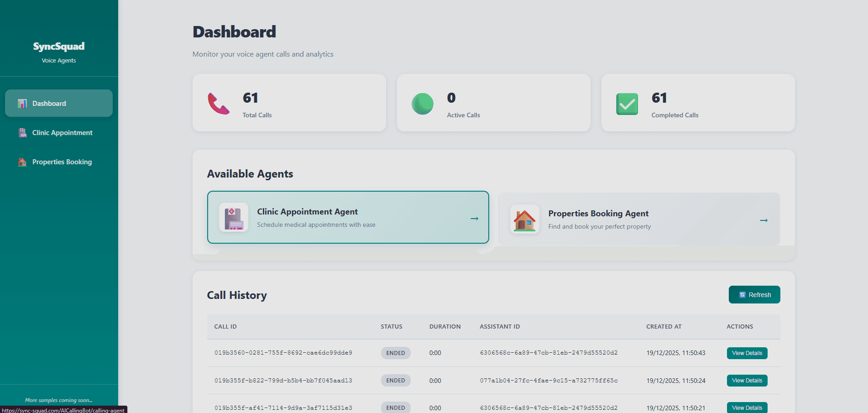Click the green checkmark Completed Calls icon
Screen dimensions: 868x413
point(627,104)
